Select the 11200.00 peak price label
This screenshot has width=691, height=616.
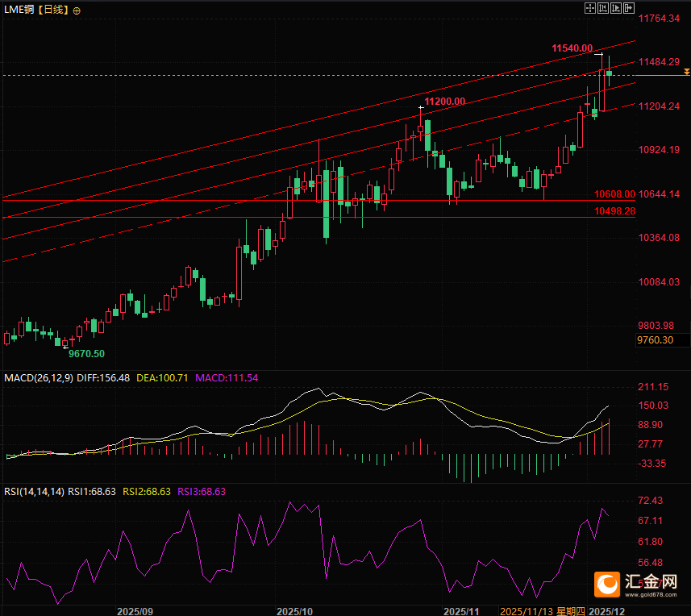[445, 101]
